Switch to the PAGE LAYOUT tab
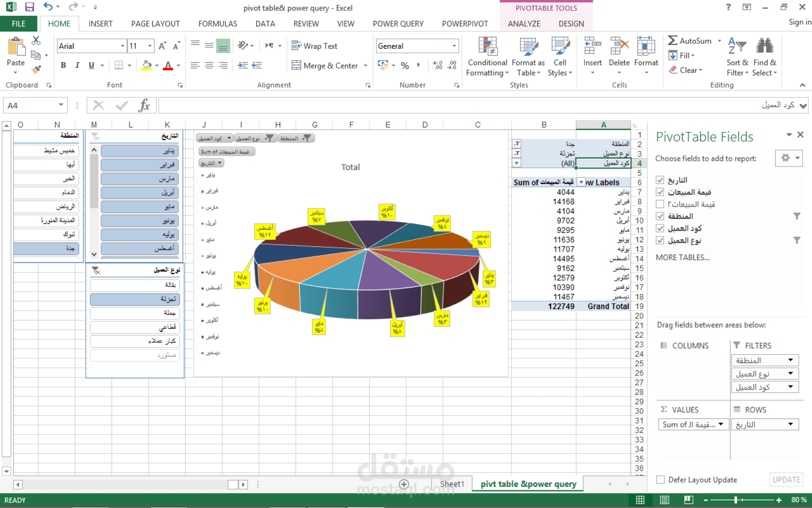The width and height of the screenshot is (812, 508). (x=155, y=23)
